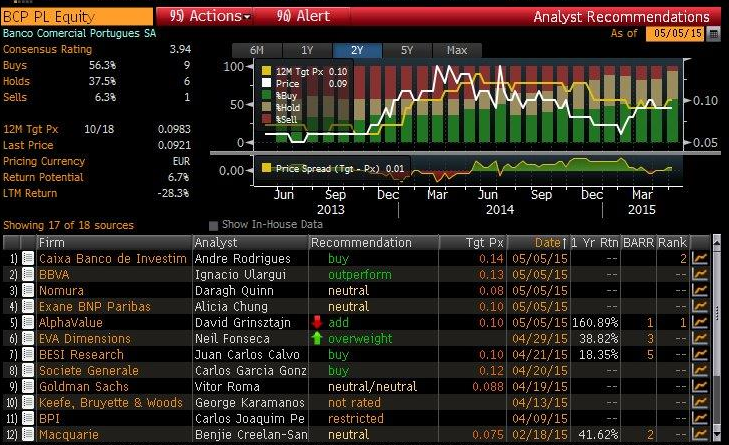Open report document icon for Nomura row
Viewport: 729px width, 445px height.
coord(28,290)
